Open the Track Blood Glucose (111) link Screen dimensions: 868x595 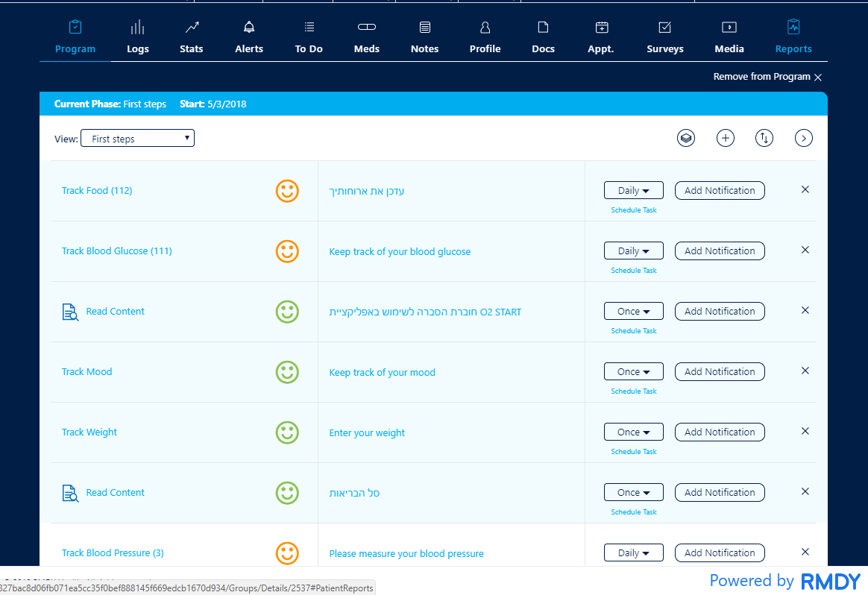116,251
